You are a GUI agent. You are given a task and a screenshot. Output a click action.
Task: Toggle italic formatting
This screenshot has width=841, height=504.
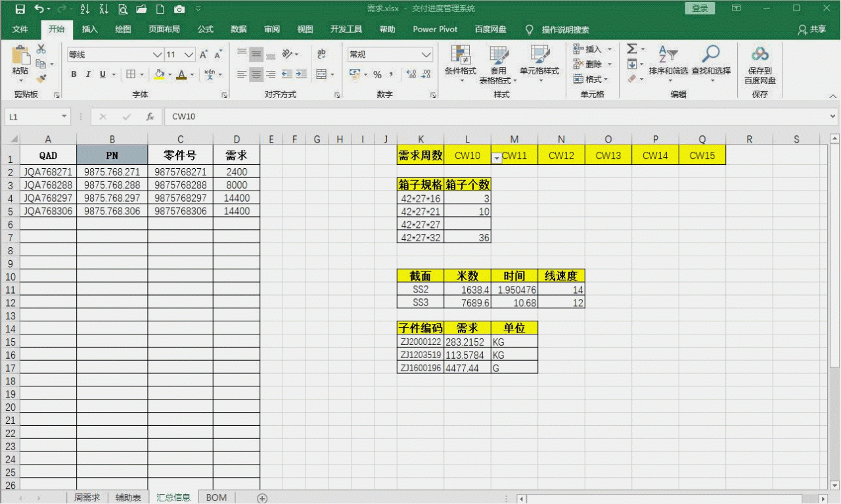point(89,74)
